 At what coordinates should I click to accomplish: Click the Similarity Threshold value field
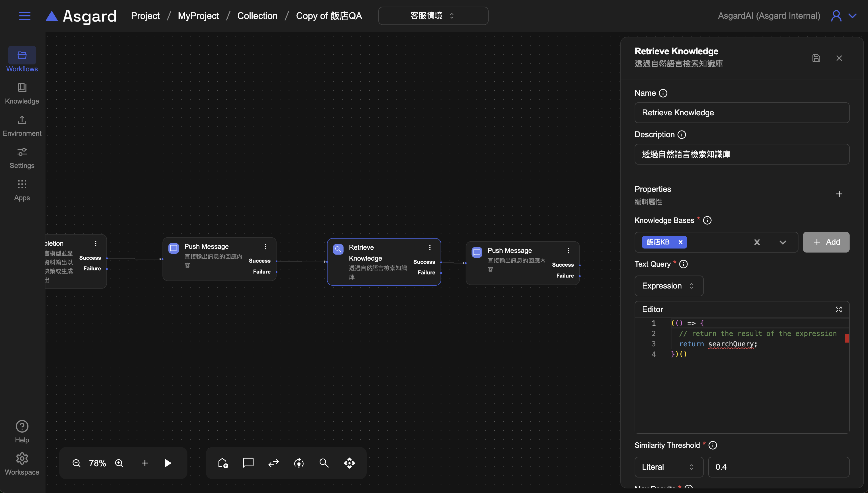(778, 467)
